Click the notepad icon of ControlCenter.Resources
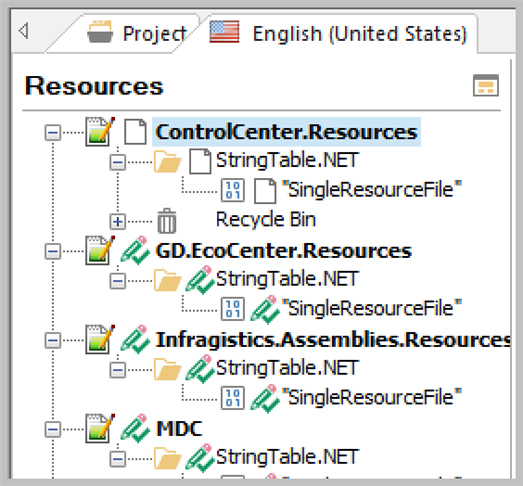Screen dimensions: 523x486 click(x=100, y=131)
